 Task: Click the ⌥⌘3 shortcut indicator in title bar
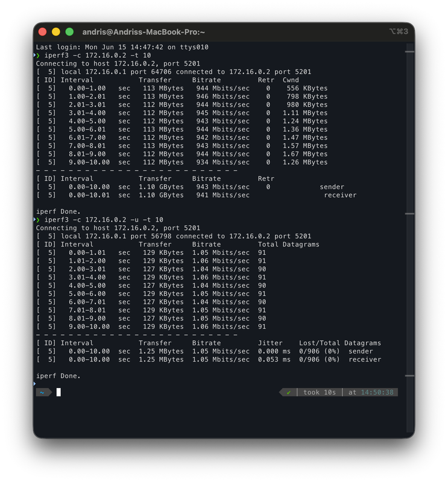399,31
